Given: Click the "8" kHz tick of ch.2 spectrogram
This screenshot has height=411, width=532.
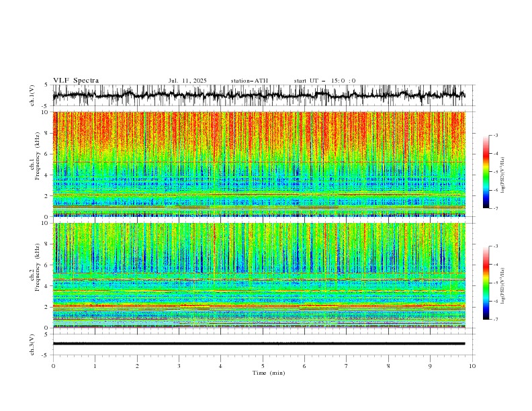Looking at the screenshot, I should click(47, 244).
